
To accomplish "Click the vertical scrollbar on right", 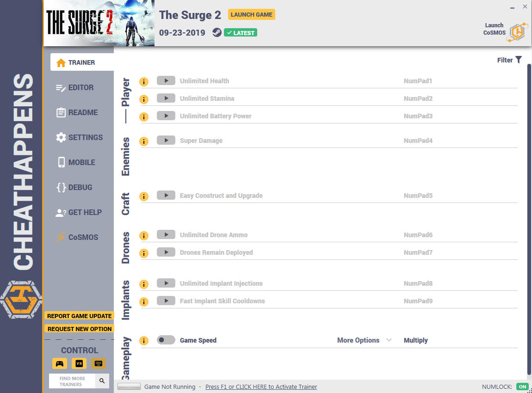I will 529,219.
